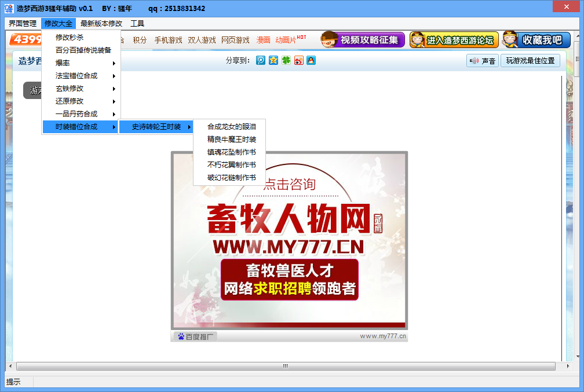Choose 破幻花链制作书
584x392 pixels.
tap(230, 178)
